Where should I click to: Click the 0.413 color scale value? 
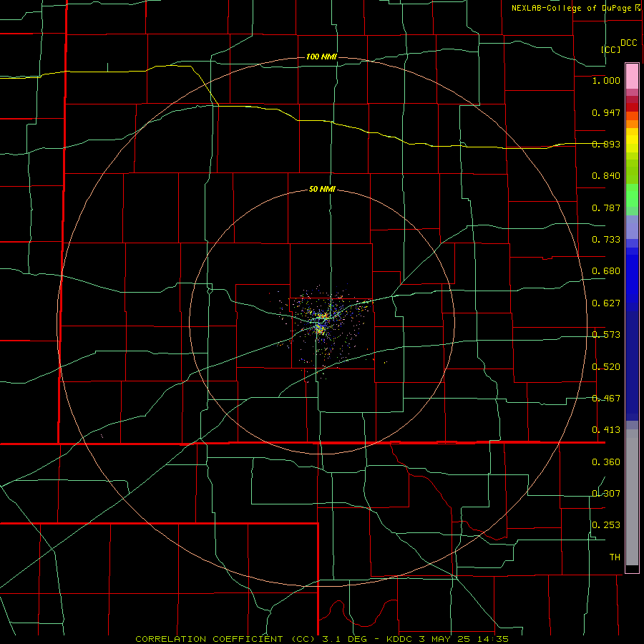606,430
